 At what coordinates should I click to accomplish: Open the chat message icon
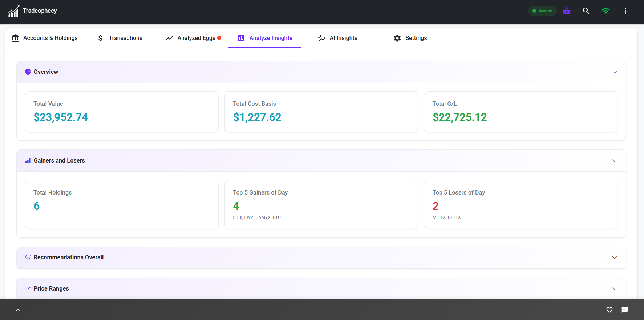(x=625, y=309)
